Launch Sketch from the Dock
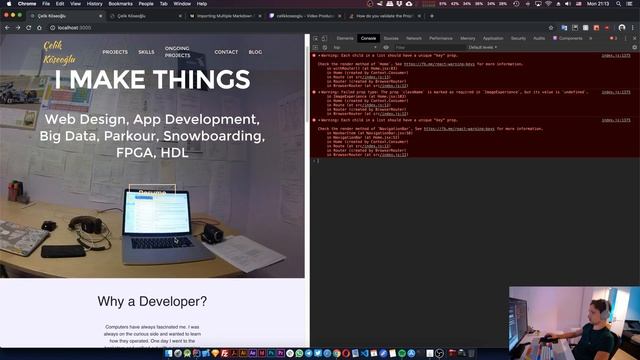Viewport: 640px width, 360px height. (x=215, y=353)
